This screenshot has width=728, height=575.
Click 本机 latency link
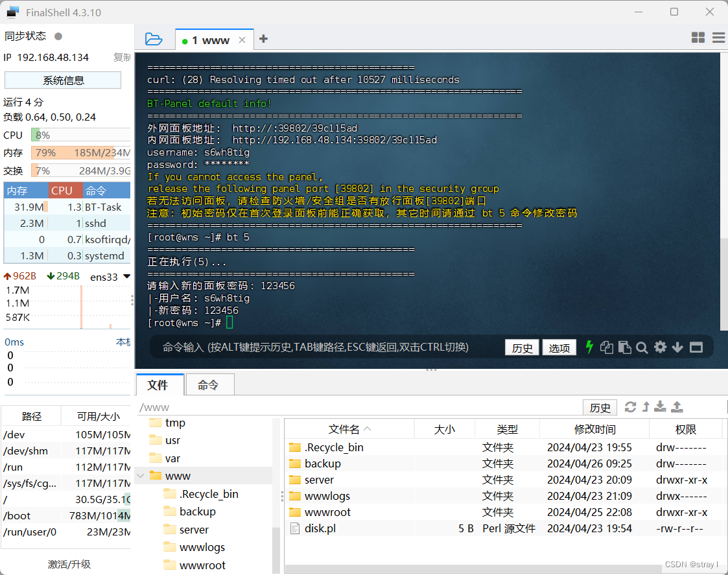click(x=123, y=342)
